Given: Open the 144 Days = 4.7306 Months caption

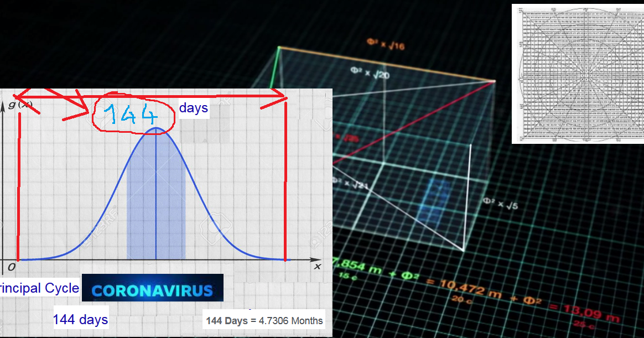Looking at the screenshot, I should (x=264, y=320).
